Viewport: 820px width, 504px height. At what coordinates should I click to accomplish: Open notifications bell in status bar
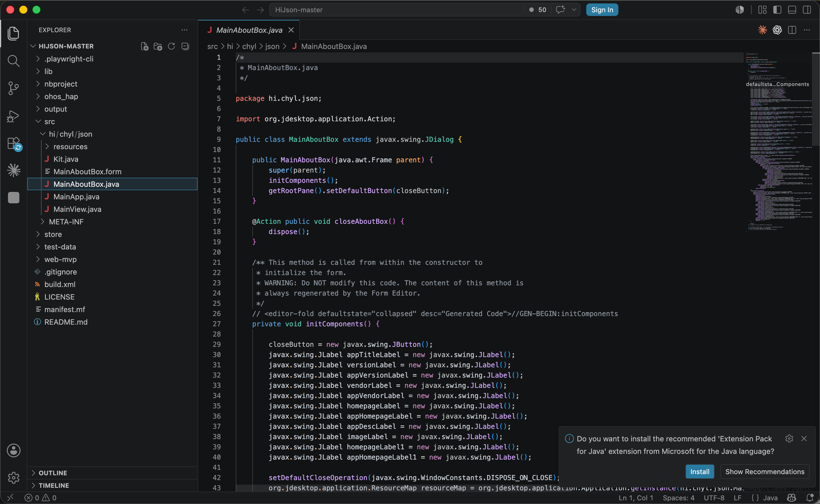tap(810, 498)
